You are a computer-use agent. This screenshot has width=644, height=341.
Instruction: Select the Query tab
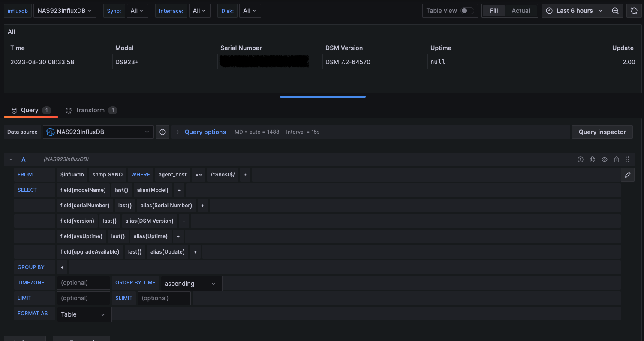30,110
